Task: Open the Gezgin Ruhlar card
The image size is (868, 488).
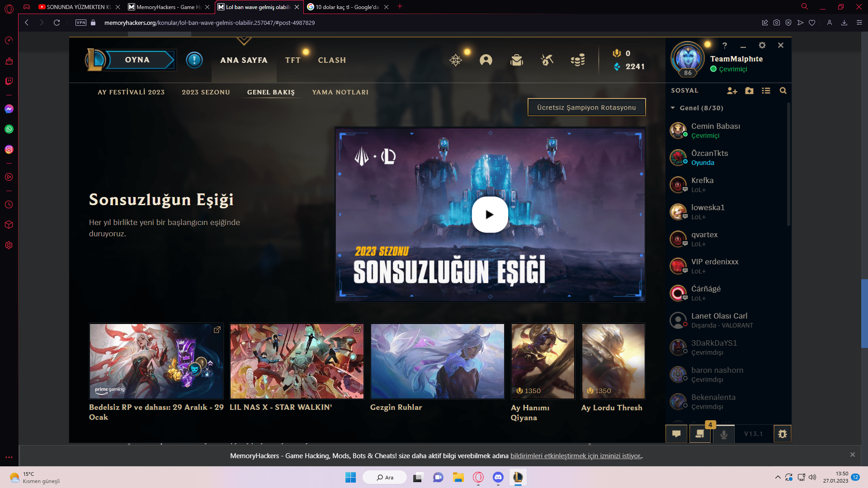Action: click(437, 361)
